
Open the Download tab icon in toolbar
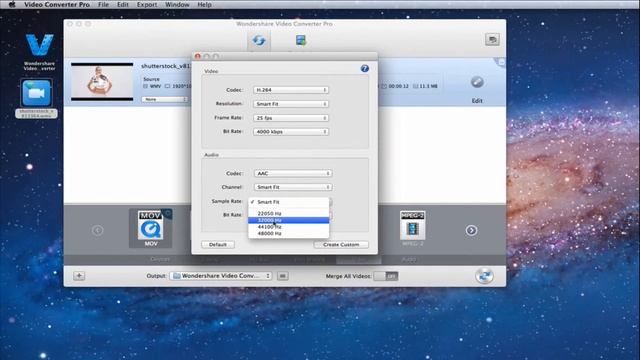[x=301, y=40]
